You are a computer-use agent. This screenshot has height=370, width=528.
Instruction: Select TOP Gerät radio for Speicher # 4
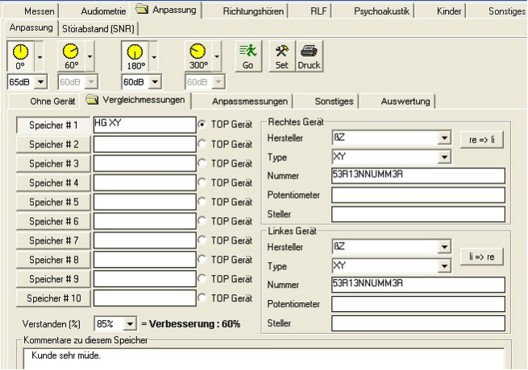pyautogui.click(x=202, y=182)
